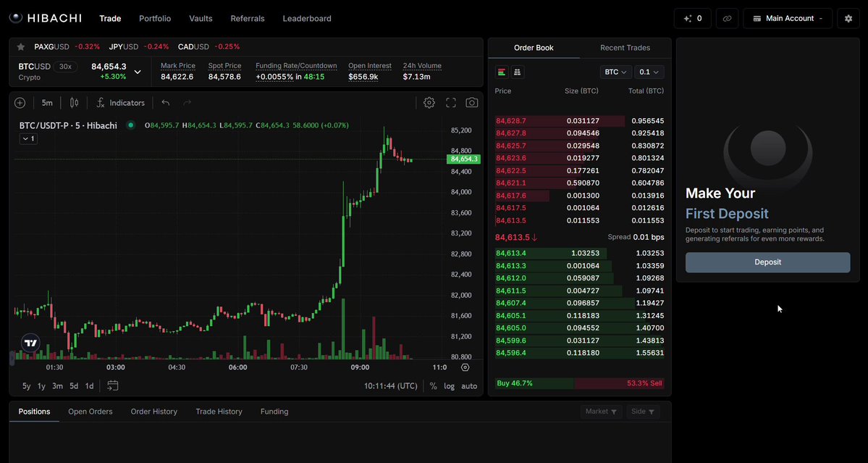
Task: Select the side-by-side order book layout
Action: pos(518,72)
